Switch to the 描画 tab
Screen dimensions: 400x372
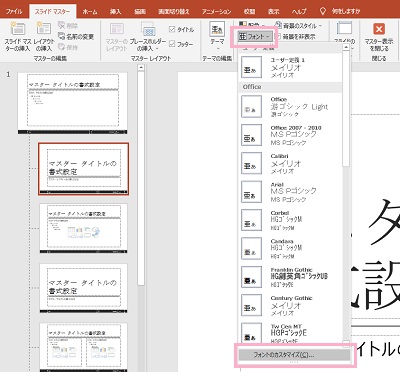pos(140,11)
